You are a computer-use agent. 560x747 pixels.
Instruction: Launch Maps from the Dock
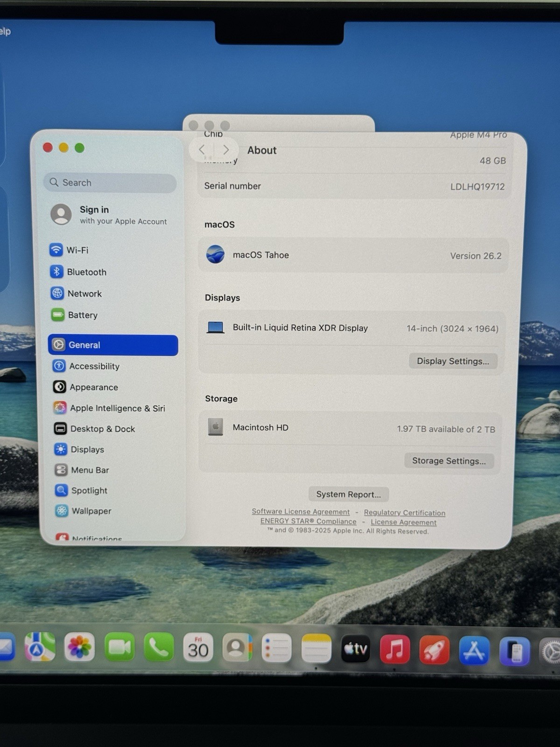point(40,647)
